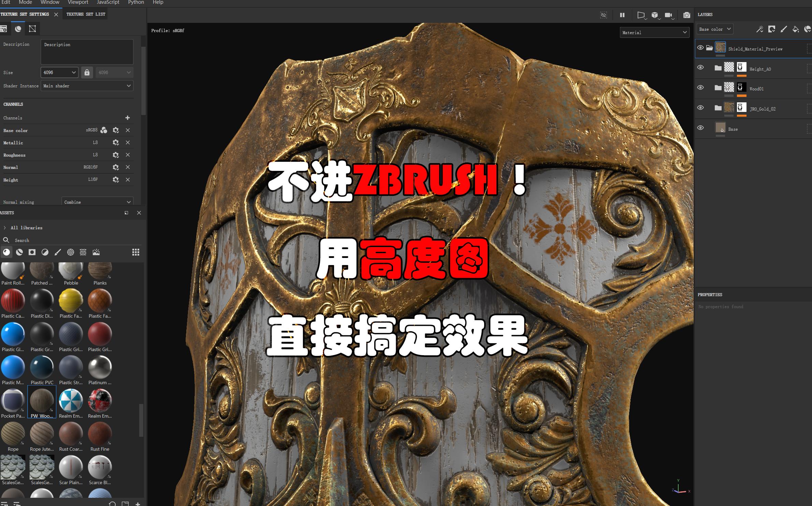The width and height of the screenshot is (812, 506).
Task: Select the Rust Fine material thumbnail
Action: pyautogui.click(x=100, y=434)
